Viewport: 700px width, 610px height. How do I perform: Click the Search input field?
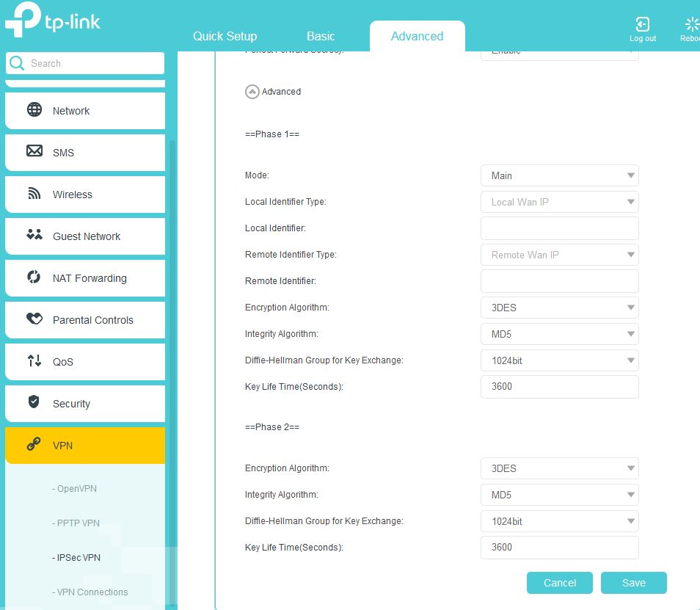[x=85, y=63]
